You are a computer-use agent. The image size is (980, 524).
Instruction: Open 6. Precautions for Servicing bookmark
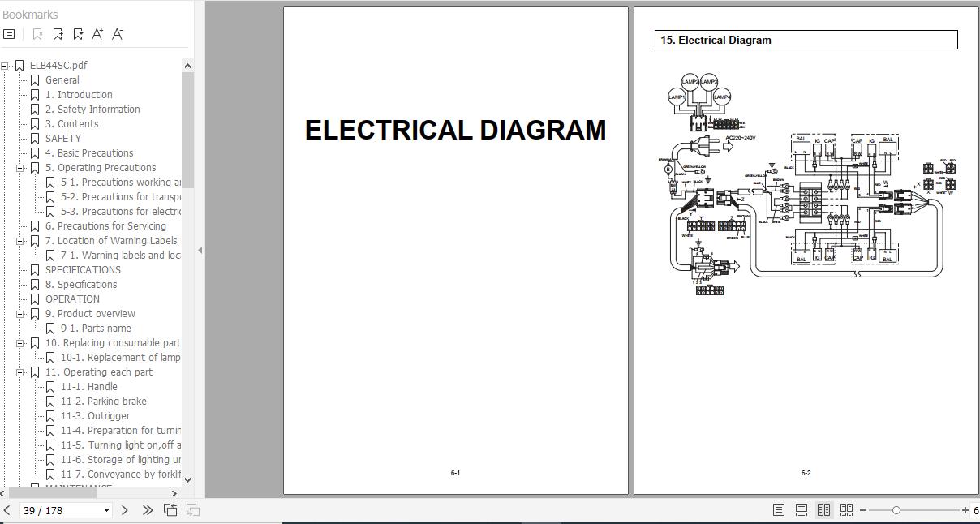(105, 226)
